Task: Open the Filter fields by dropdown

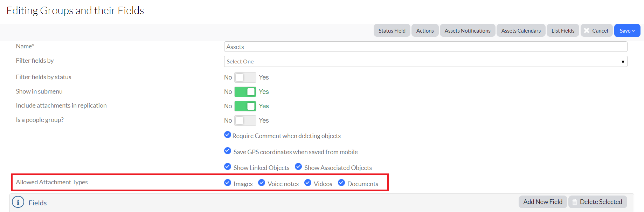Action: [x=425, y=62]
